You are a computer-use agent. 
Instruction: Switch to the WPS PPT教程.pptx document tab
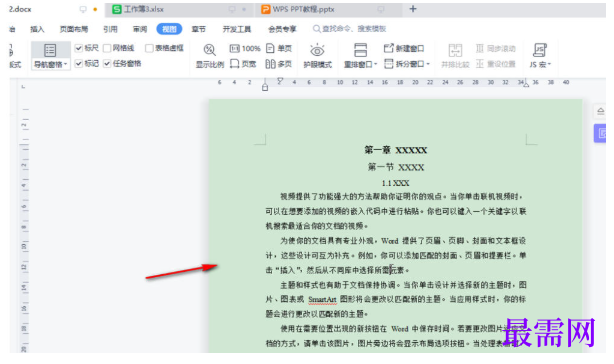pyautogui.click(x=328, y=9)
